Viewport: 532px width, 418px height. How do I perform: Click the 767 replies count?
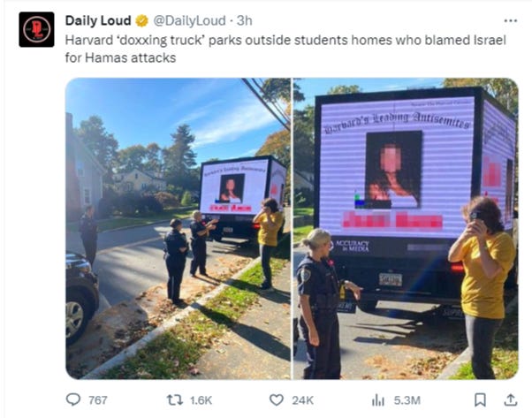pyautogui.click(x=98, y=400)
